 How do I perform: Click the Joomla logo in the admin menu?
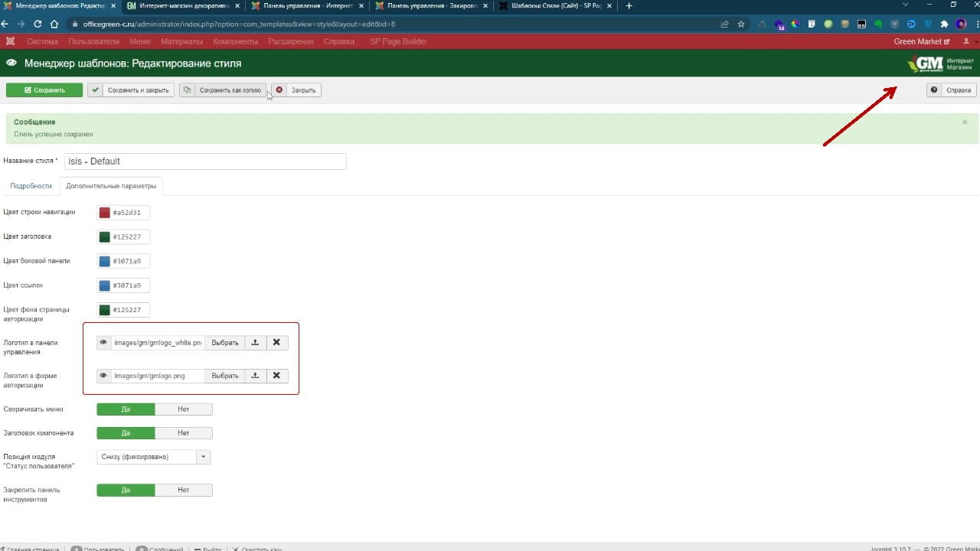[x=10, y=41]
